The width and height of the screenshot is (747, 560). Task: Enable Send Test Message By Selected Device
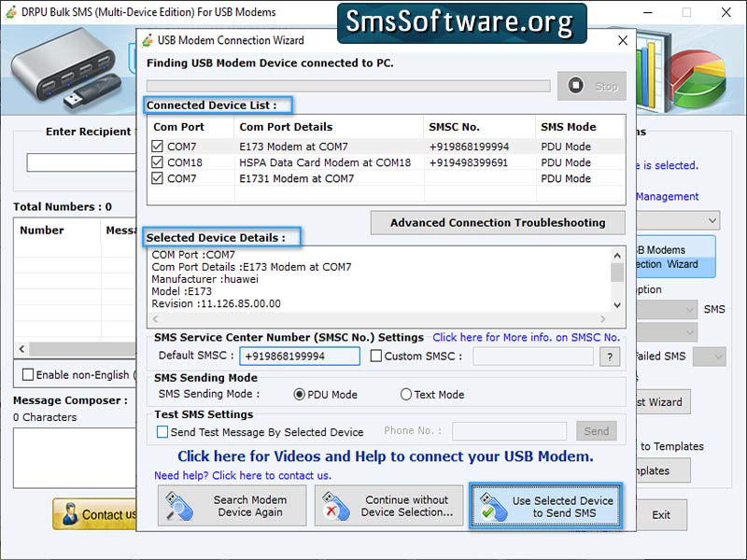point(162,432)
